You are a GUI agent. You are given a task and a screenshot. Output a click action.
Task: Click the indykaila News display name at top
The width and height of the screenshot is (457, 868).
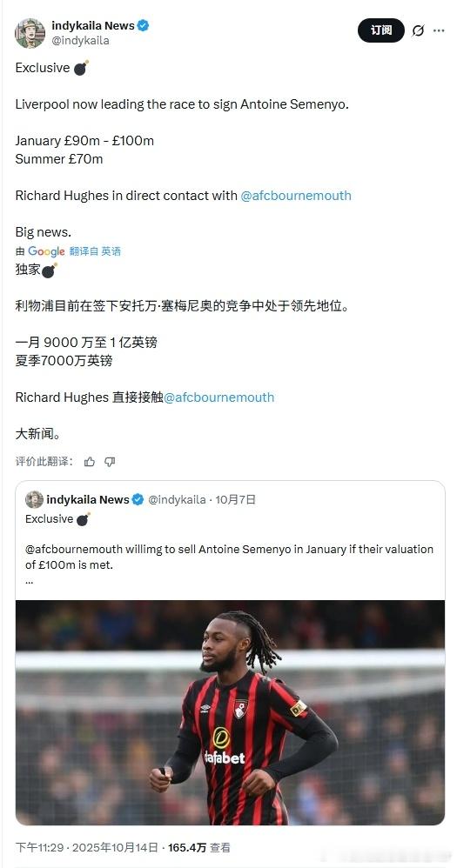point(93,25)
